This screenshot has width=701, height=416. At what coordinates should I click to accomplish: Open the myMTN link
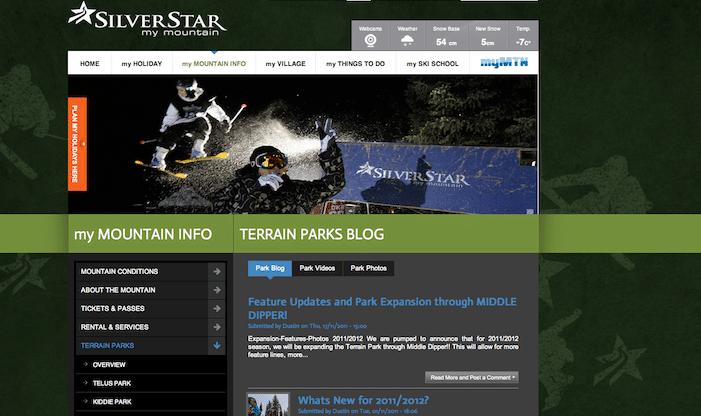[x=504, y=63]
